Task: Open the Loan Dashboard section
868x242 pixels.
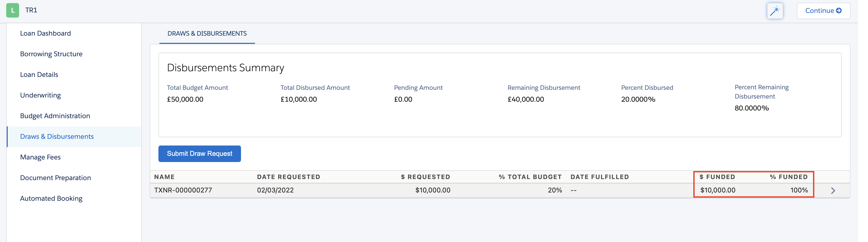Action: [45, 33]
